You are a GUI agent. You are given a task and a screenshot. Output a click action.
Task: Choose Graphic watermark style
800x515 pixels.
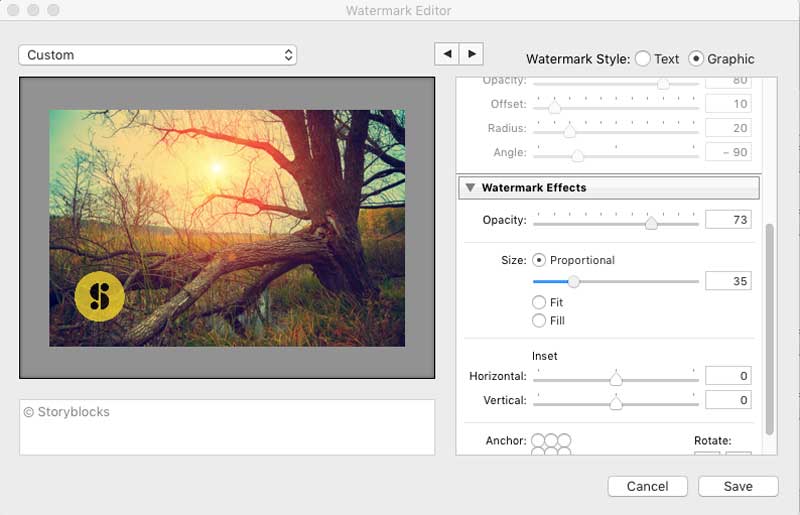[x=697, y=59]
